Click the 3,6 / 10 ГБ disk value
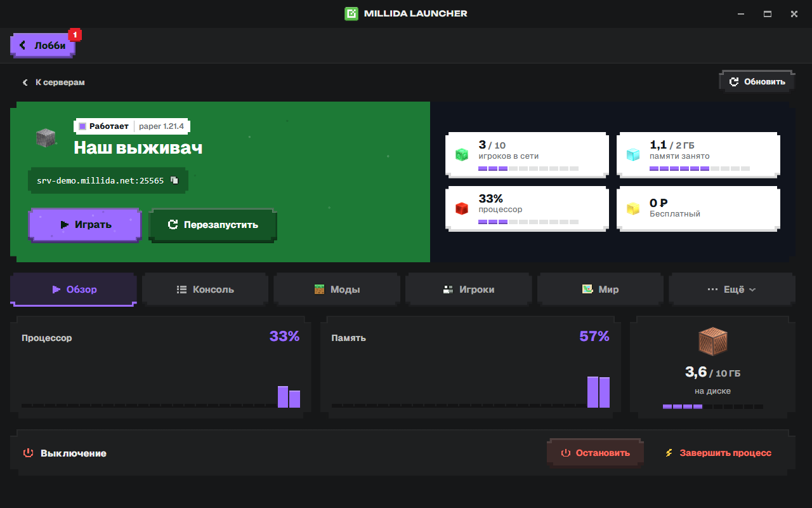 pos(712,373)
